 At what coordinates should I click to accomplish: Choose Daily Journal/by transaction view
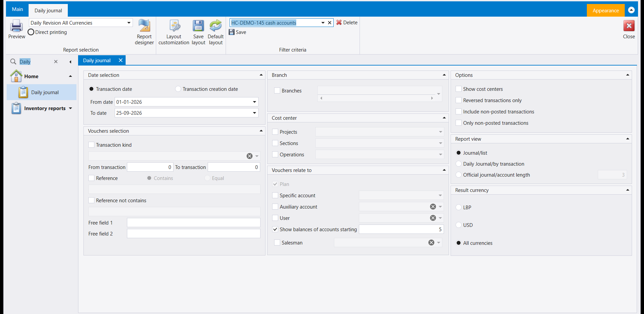[459, 164]
